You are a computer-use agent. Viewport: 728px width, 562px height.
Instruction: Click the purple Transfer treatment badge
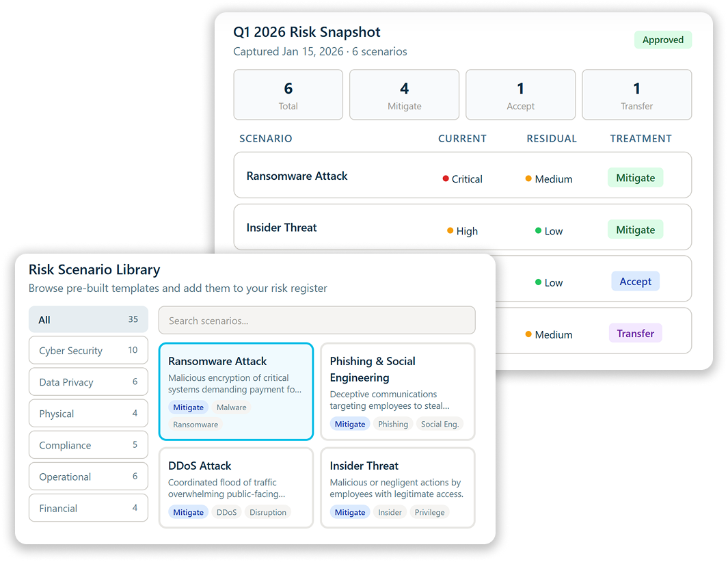635,334
